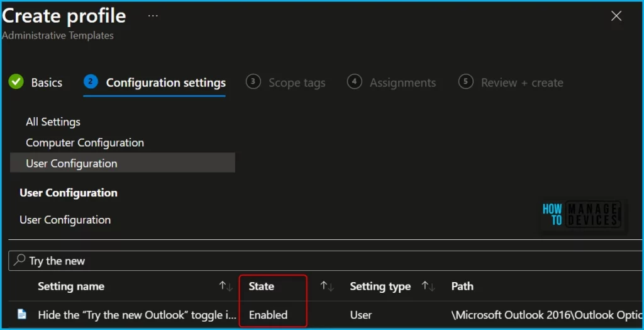
Task: Jump to the Review + create step
Action: coord(511,82)
